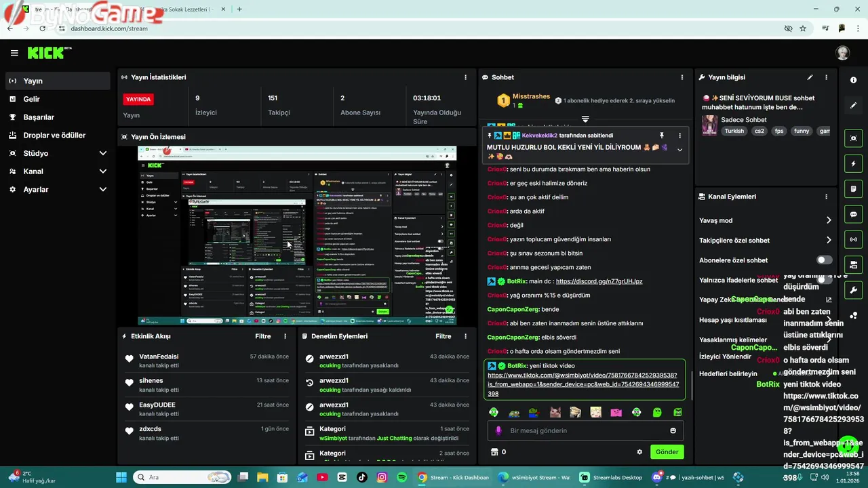868x488 pixels.
Task: Expand the pinned message chevron
Action: coord(679,150)
